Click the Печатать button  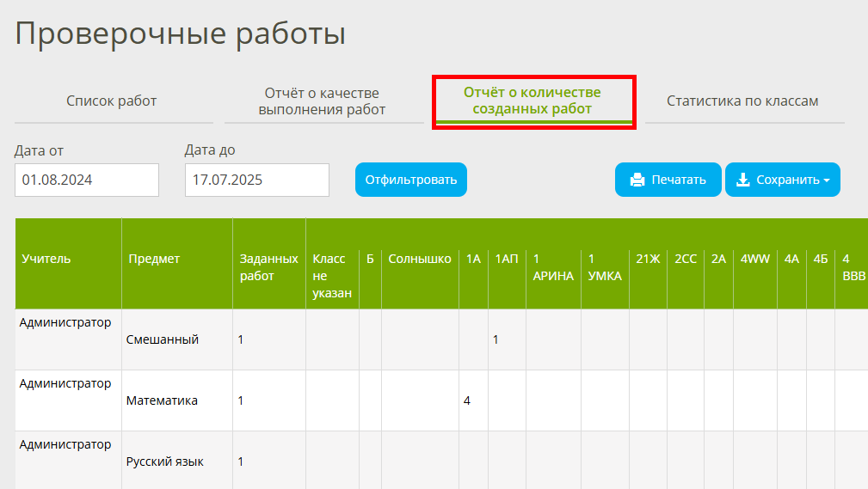[x=668, y=180]
